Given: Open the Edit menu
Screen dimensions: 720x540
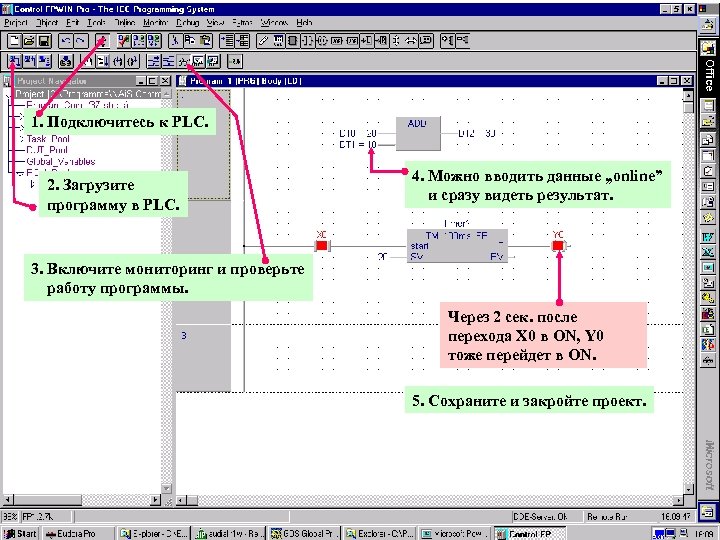Looking at the screenshot, I should (x=73, y=22).
